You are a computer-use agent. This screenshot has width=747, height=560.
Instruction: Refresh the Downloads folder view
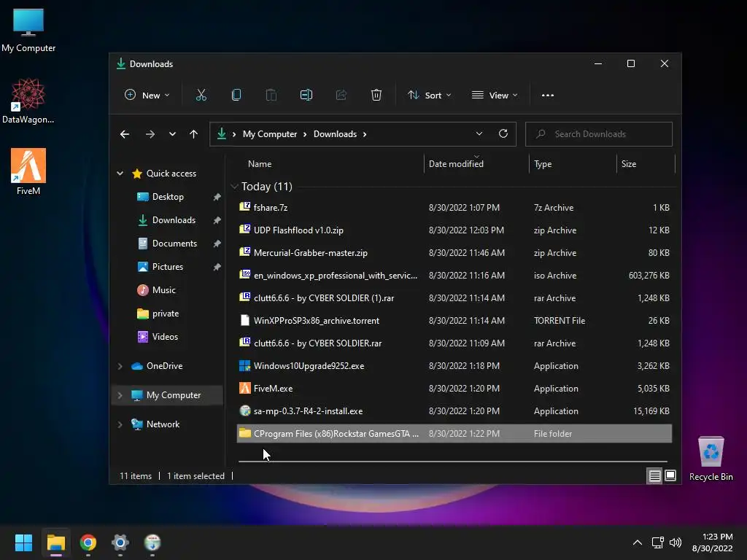click(503, 134)
